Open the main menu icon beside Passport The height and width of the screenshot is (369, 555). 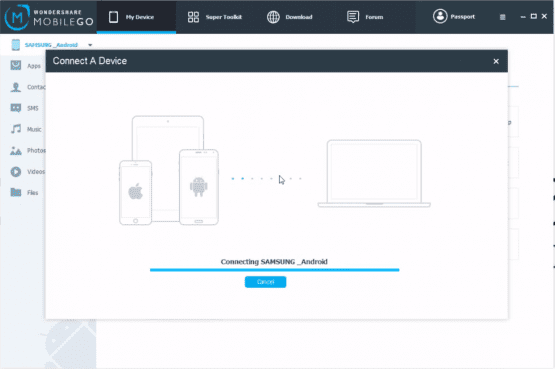click(x=502, y=17)
